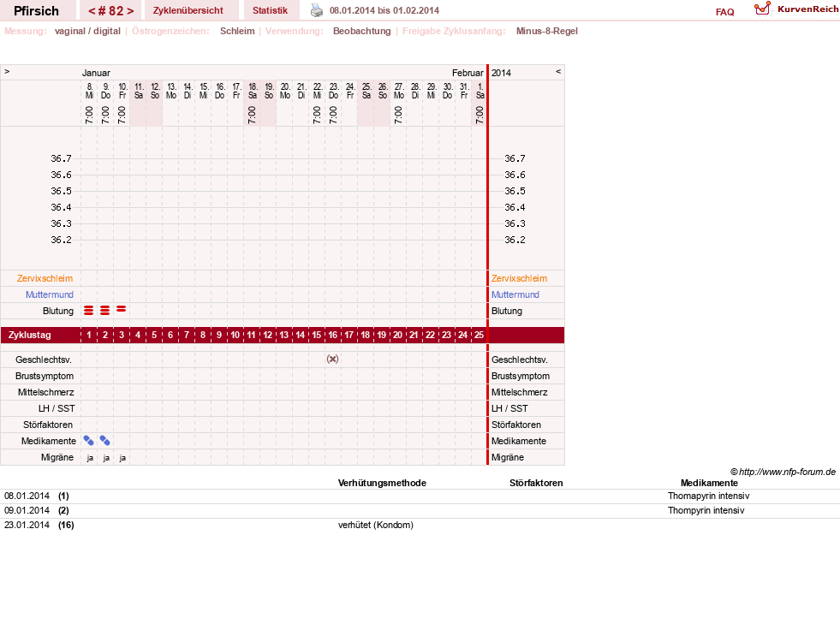Image resolution: width=840 pixels, height=636 pixels.
Task: Go to previous cycle with the < arrow
Action: point(92,11)
